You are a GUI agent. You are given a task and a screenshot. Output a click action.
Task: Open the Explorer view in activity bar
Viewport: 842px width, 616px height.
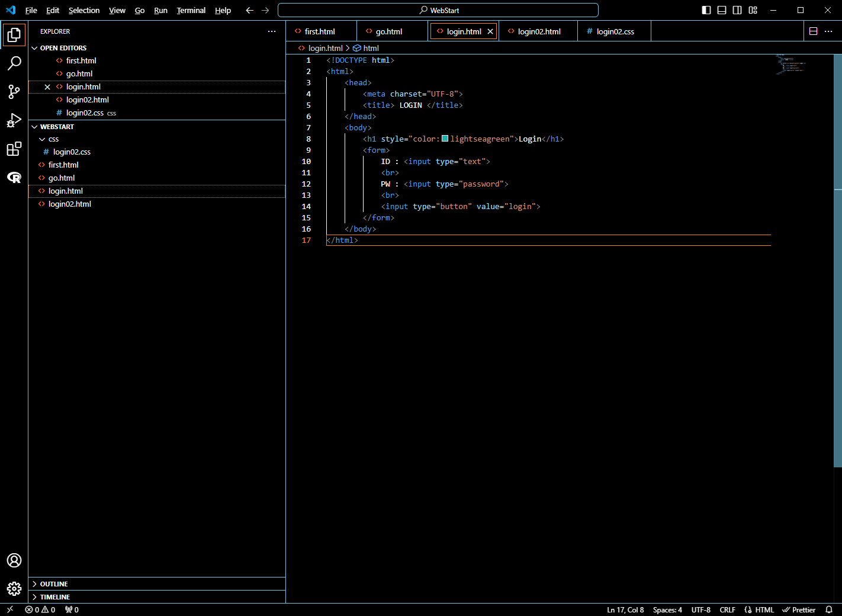pyautogui.click(x=14, y=35)
